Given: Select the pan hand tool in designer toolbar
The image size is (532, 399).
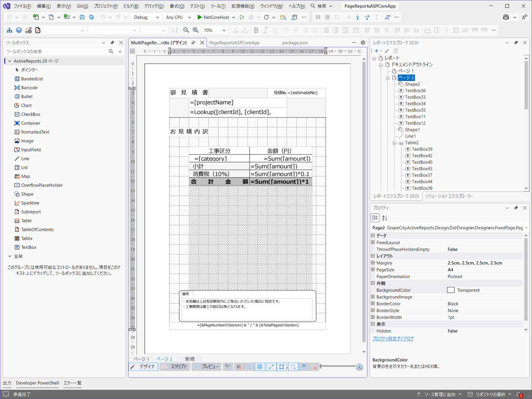Looking at the screenshot, I should (x=304, y=367).
